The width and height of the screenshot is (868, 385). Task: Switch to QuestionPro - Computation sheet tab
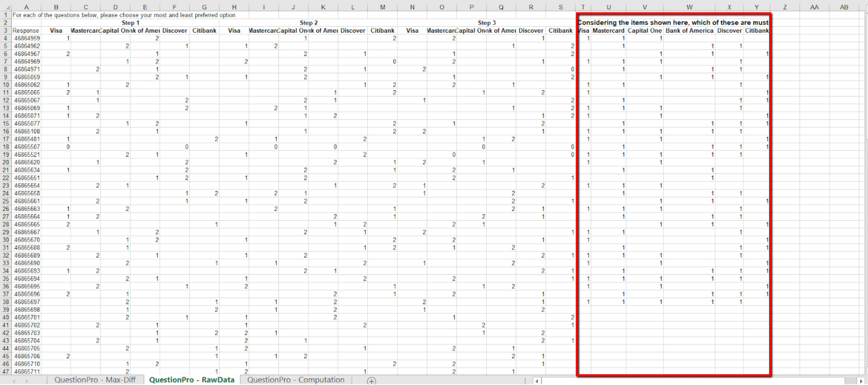pos(296,380)
